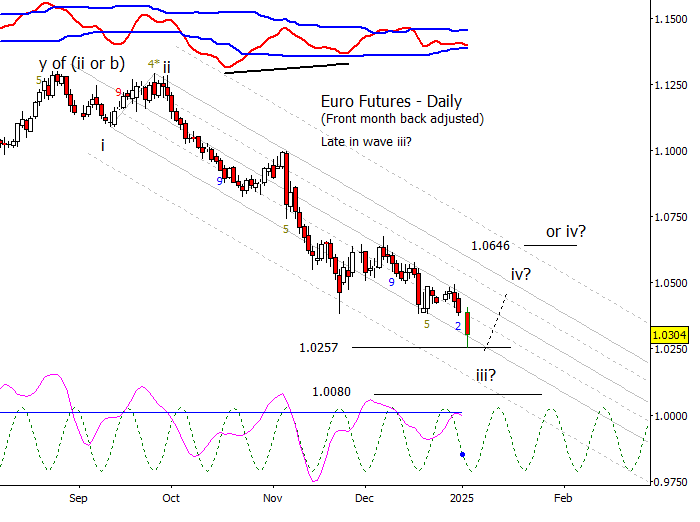Image resolution: width=700 pixels, height=522 pixels.
Task: Click the 1.0000 price axis label
Action: pos(671,416)
